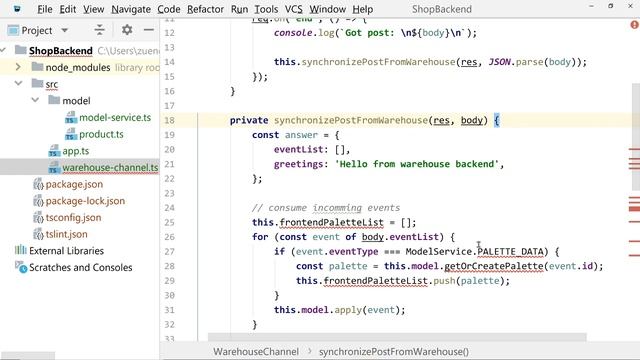Viewport: 640px width, 360px height.
Task: Open the Navigate menu
Action: 131,9
